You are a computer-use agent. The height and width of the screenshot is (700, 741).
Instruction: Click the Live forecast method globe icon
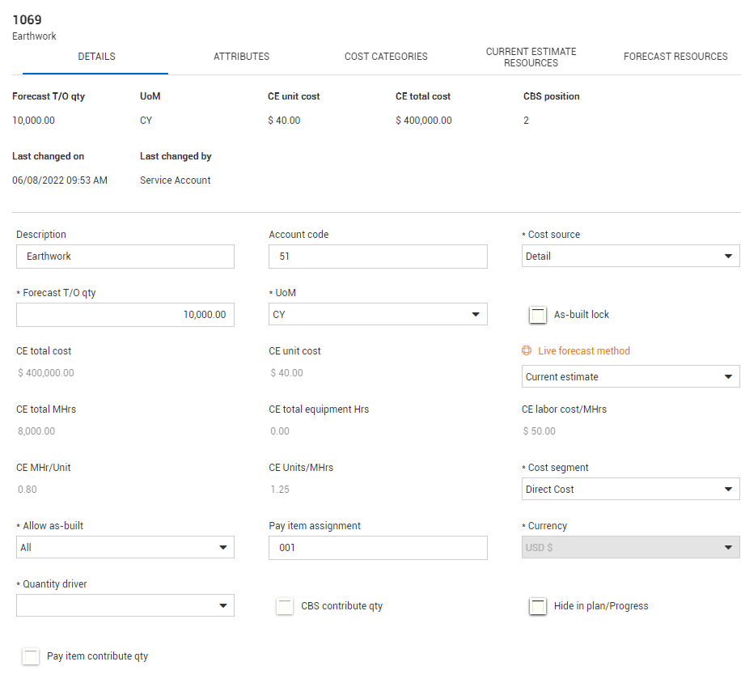tap(527, 351)
